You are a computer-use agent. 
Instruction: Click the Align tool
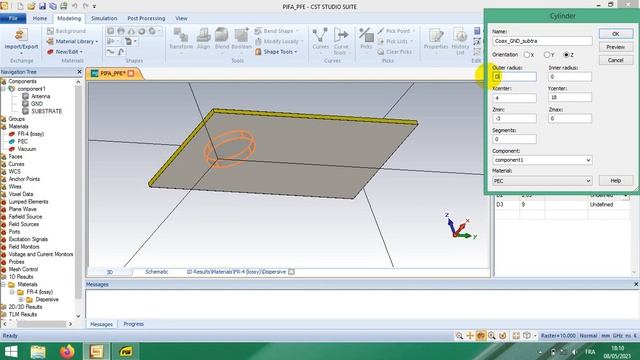[x=203, y=39]
